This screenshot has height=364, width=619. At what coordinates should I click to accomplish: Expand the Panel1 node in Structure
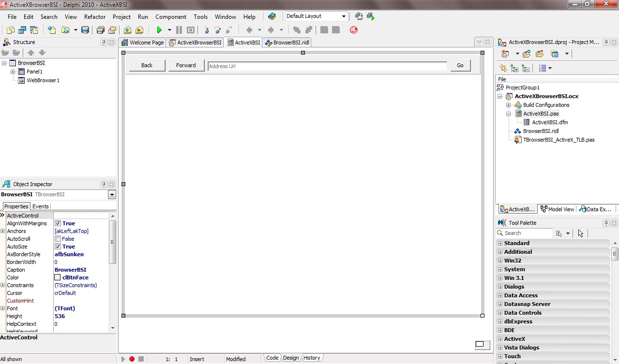tap(13, 72)
